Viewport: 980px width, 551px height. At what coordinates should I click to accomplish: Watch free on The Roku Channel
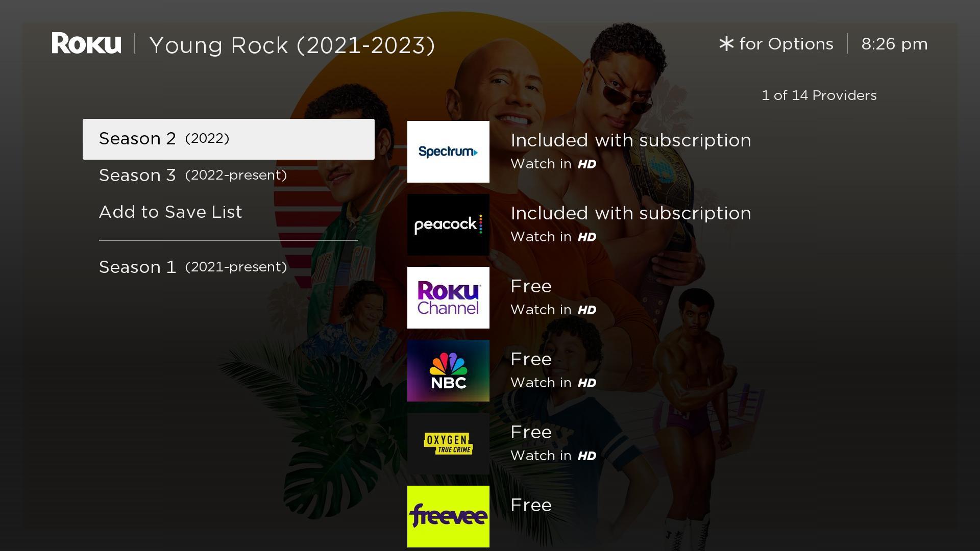point(531,286)
